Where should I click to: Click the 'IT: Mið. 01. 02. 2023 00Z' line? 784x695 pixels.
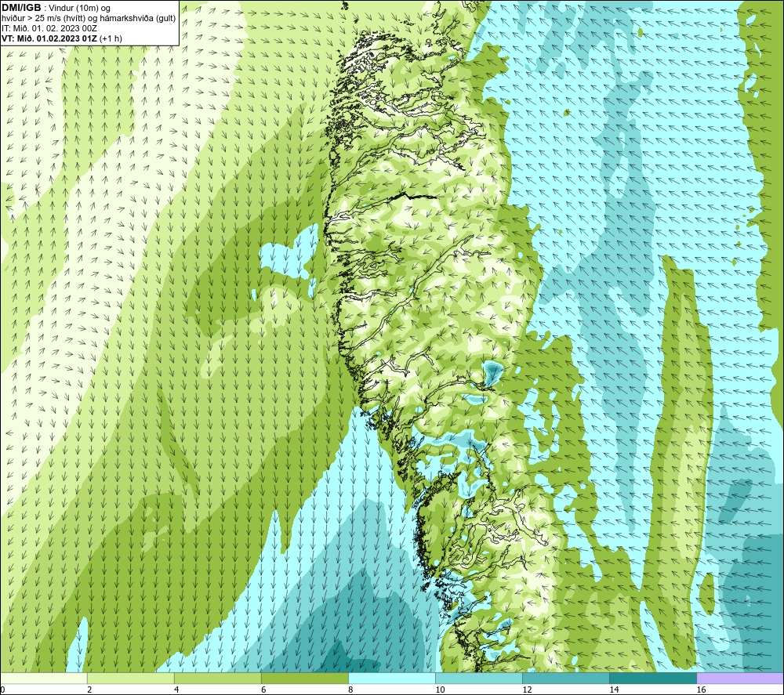[x=49, y=28]
